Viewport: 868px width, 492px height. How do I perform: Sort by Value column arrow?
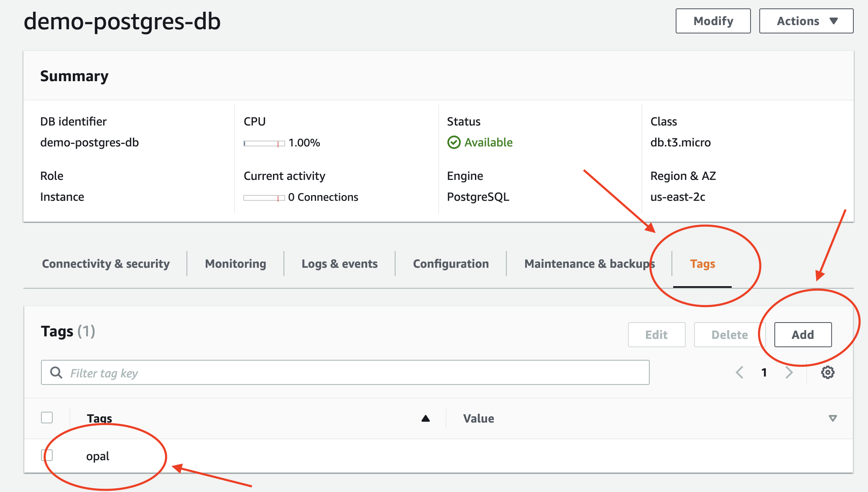832,418
